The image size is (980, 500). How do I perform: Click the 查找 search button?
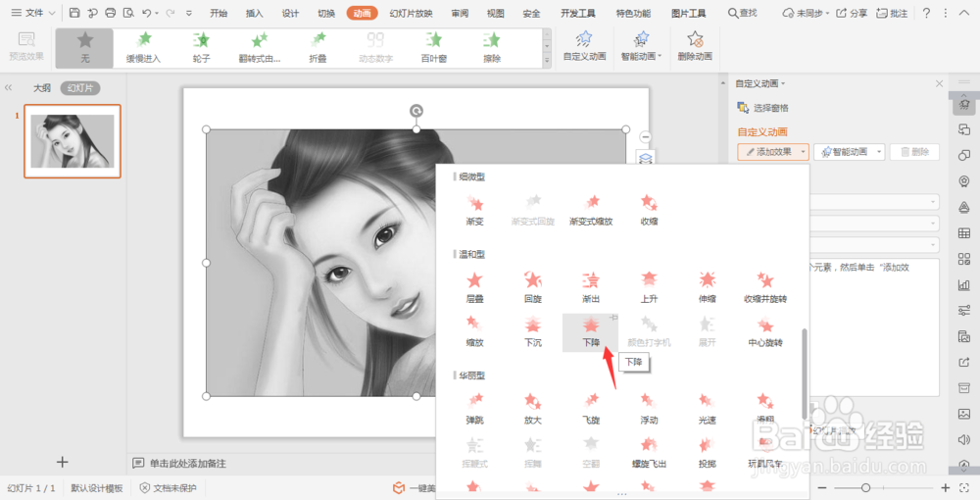(x=743, y=13)
